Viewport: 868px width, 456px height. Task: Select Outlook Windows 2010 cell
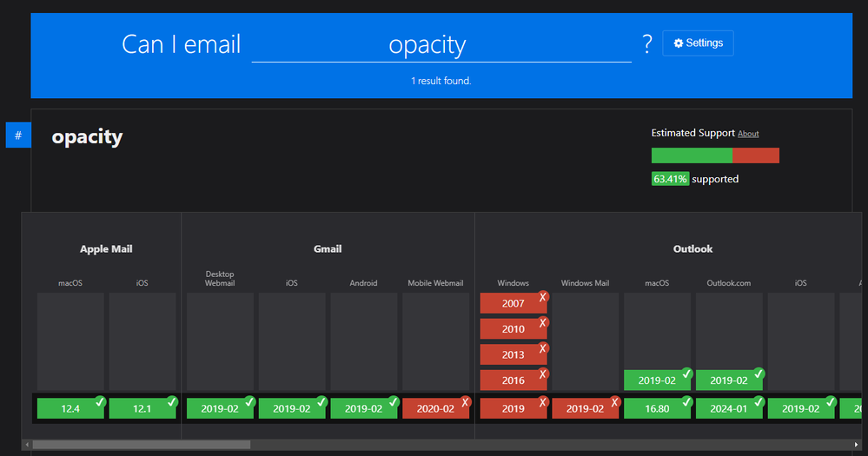click(514, 328)
